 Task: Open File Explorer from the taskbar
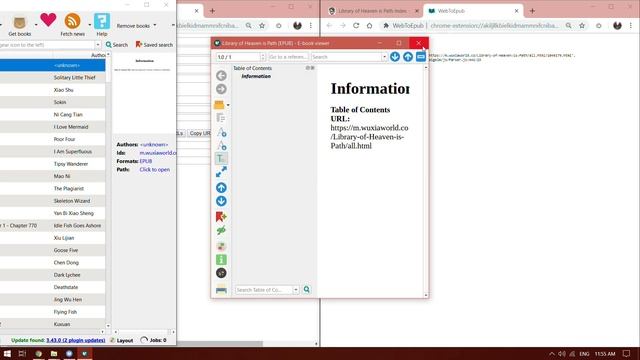point(53,353)
